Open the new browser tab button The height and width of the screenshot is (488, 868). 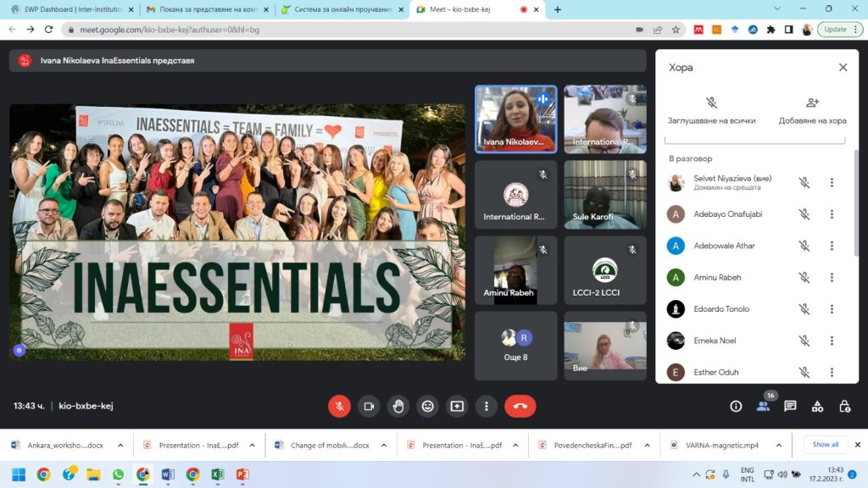click(x=558, y=9)
